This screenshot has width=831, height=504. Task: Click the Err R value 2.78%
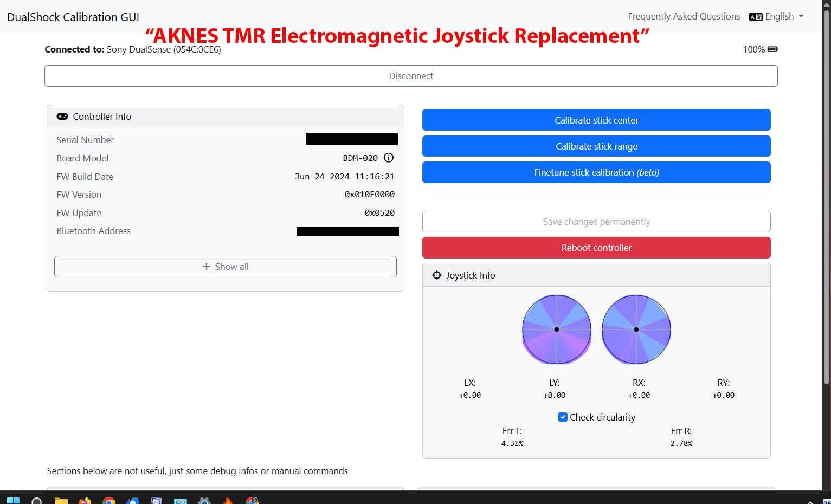tap(681, 443)
